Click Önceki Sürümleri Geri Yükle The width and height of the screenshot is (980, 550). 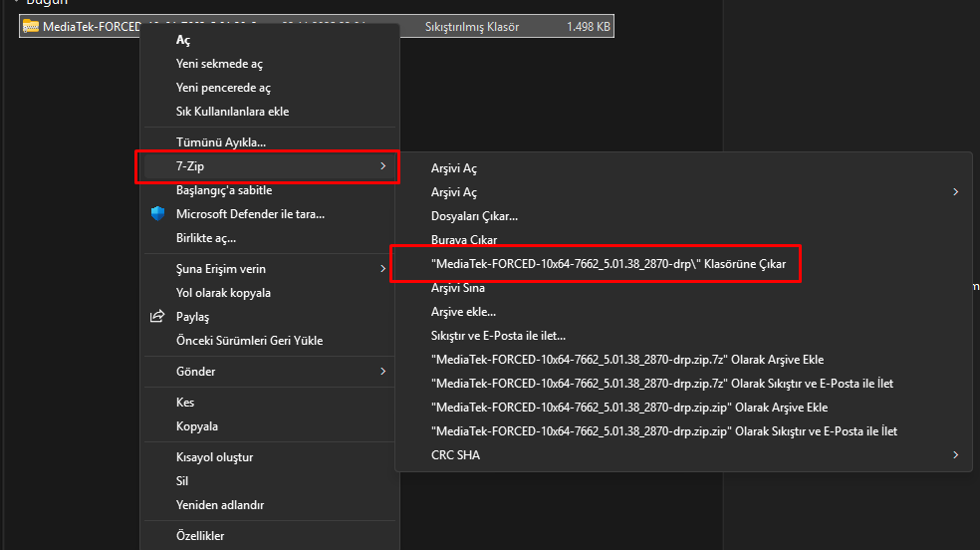[270, 341]
